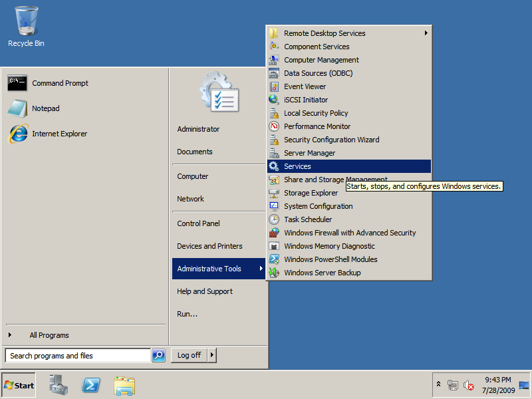Image resolution: width=532 pixels, height=399 pixels.
Task: Expand the Remote Desktop Services submenu arrow
Action: click(x=426, y=33)
